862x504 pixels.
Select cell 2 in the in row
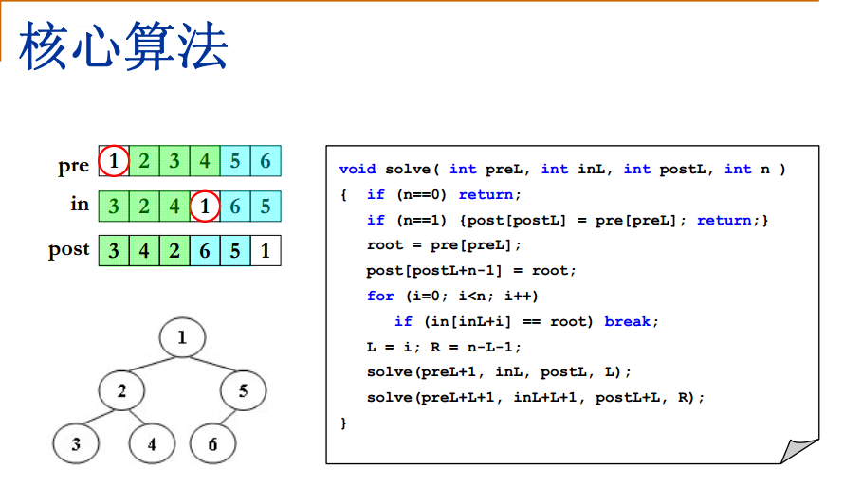144,207
